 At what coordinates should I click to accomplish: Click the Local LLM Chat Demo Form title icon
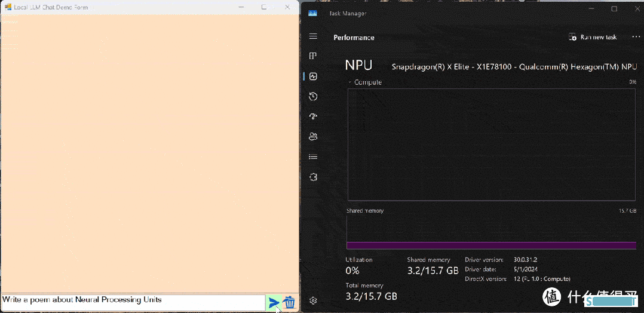click(x=8, y=7)
